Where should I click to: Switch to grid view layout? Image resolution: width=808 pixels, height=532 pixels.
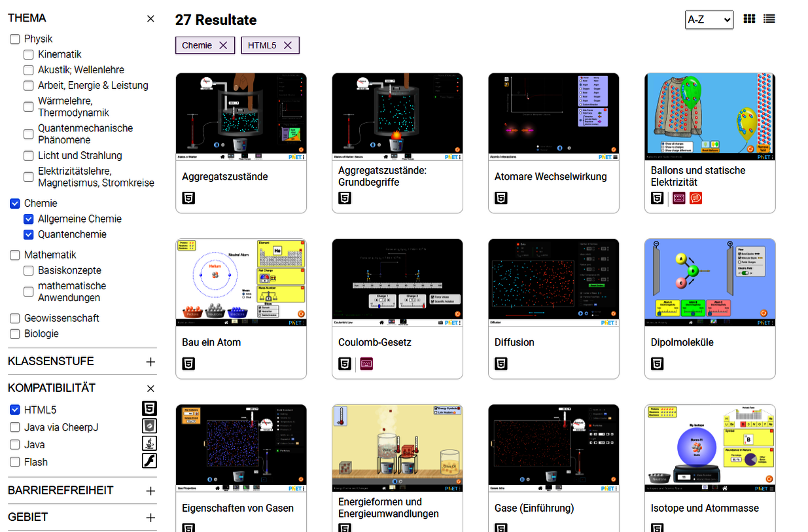(749, 19)
